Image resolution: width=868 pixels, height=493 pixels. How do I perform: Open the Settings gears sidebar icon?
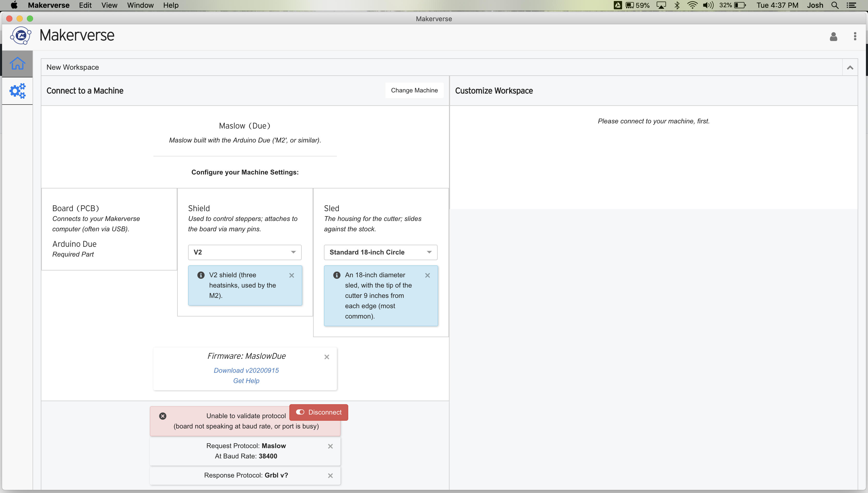pyautogui.click(x=17, y=91)
